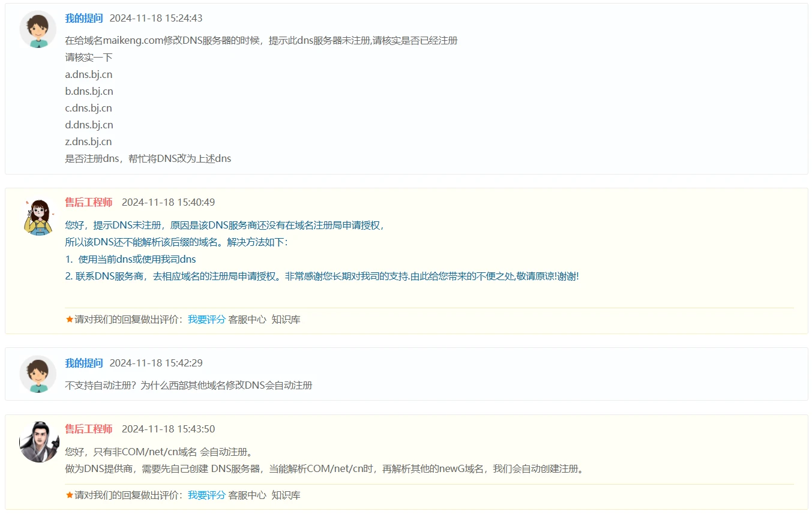
Task: Click the long-haired engineer avatar in the 15:43:50 reply
Action: [39, 442]
